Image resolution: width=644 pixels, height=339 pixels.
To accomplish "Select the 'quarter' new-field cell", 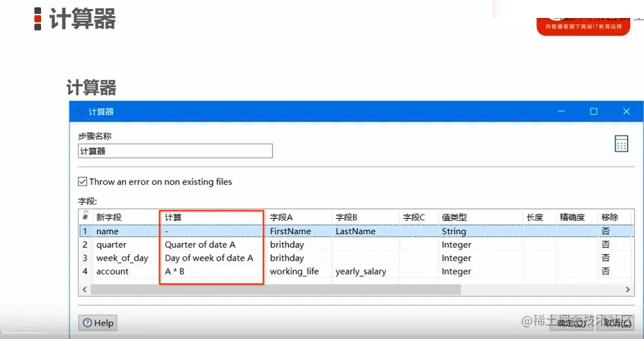I will pos(111,245).
